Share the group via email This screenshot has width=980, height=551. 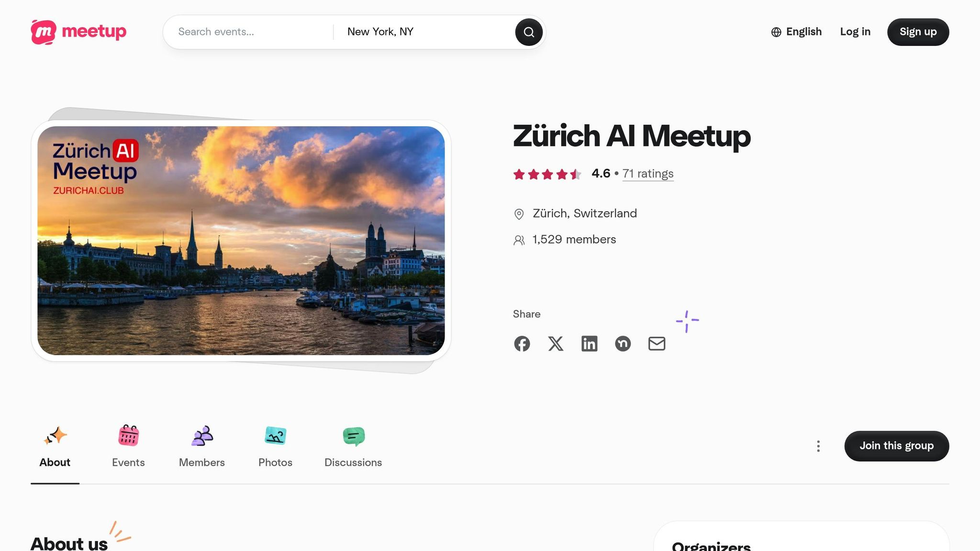pos(657,343)
